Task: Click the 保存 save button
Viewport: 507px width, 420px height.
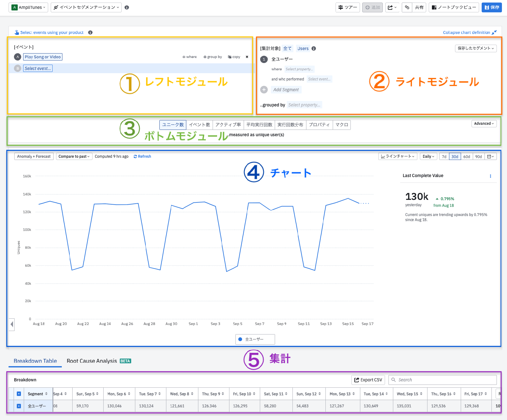Action: point(491,7)
